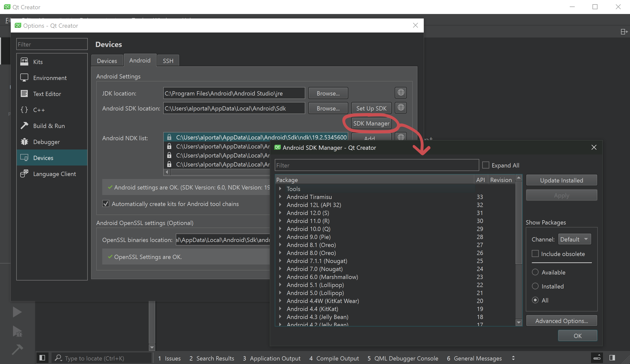Expand the Tools package group
The width and height of the screenshot is (630, 364).
point(280,189)
